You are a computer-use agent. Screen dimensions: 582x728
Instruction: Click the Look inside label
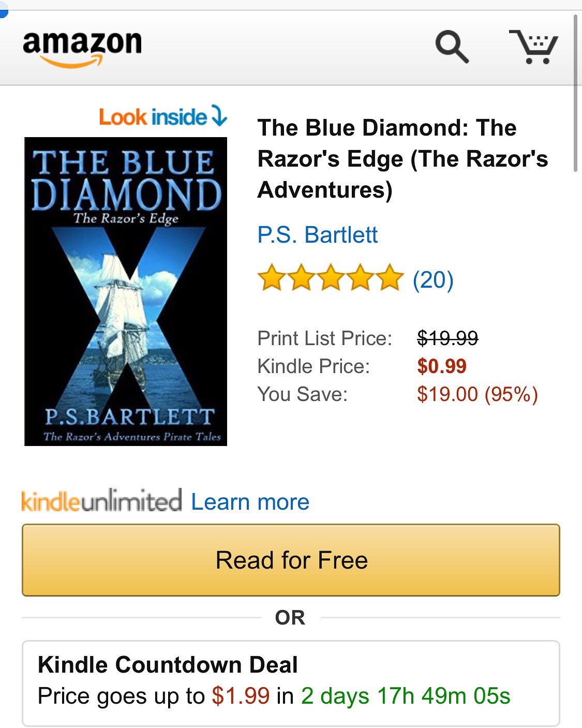click(153, 117)
